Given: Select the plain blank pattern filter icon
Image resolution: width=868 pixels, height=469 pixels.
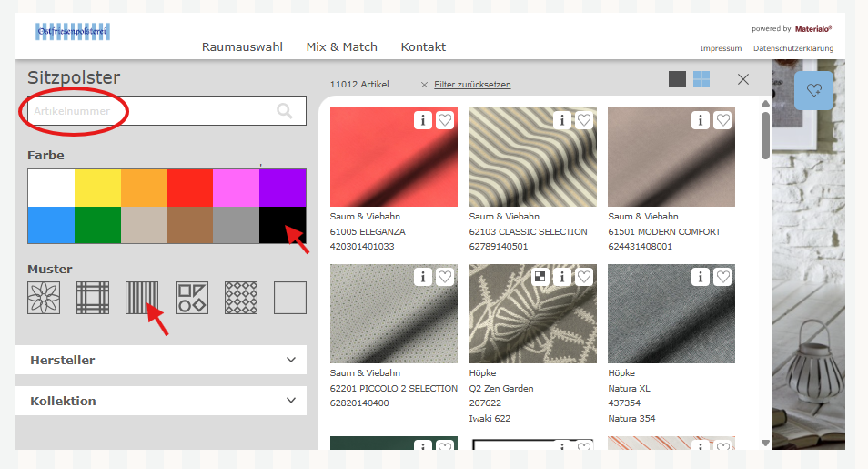Looking at the screenshot, I should (290, 298).
